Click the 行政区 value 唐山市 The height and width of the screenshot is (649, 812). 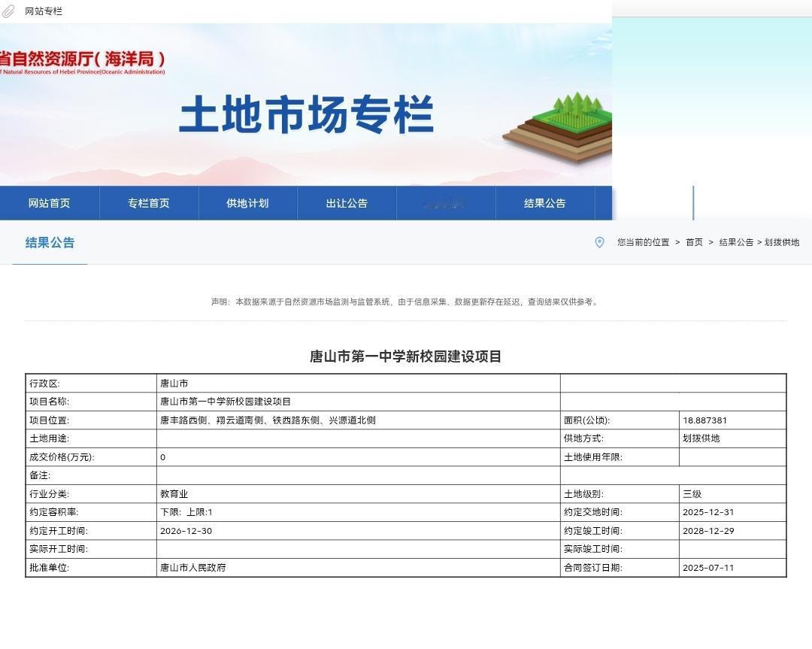(174, 384)
